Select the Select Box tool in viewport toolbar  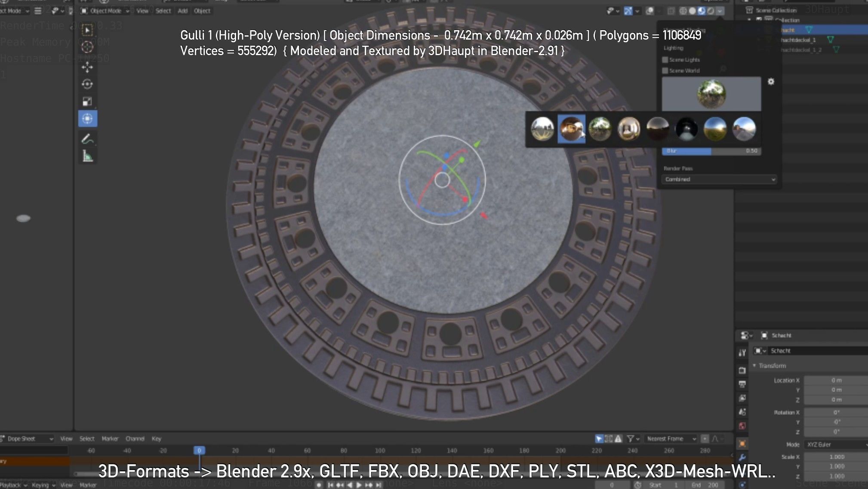click(x=87, y=30)
